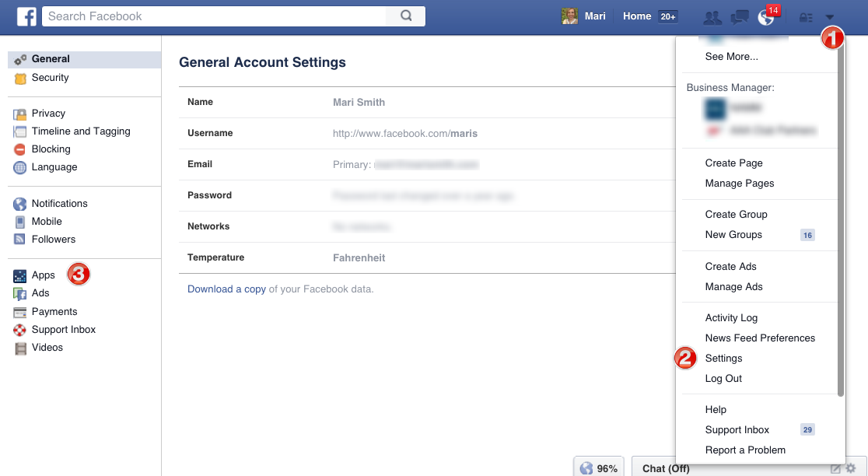868x476 pixels.
Task: Click the Payments card icon
Action: (20, 312)
